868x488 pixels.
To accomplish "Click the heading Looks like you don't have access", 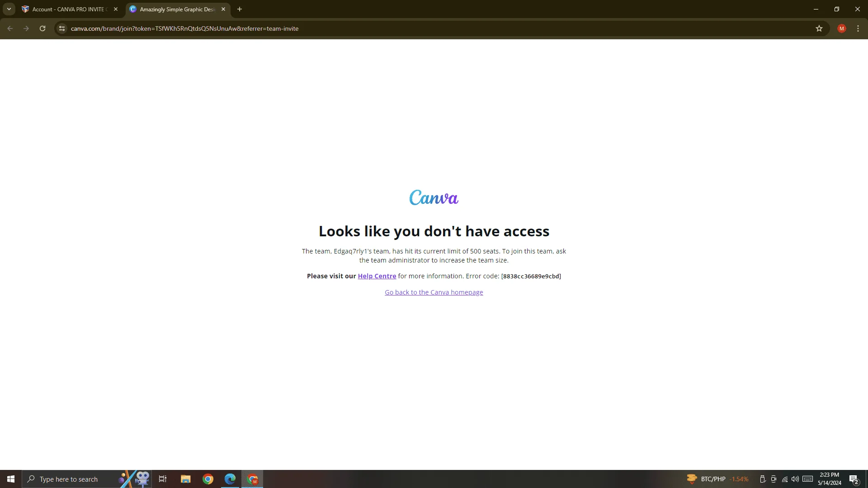I will click(434, 231).
